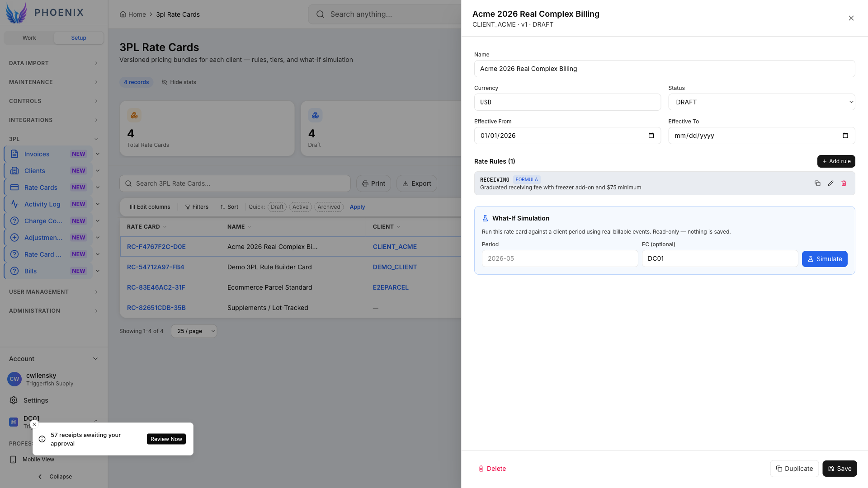Click the DC01 facility icon
The width and height of the screenshot is (868, 488).
click(x=14, y=422)
